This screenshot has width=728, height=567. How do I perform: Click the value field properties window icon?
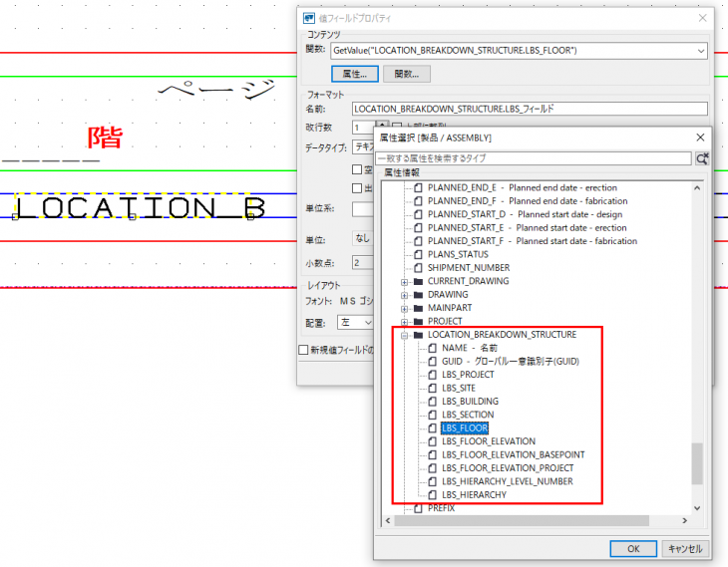click(309, 18)
